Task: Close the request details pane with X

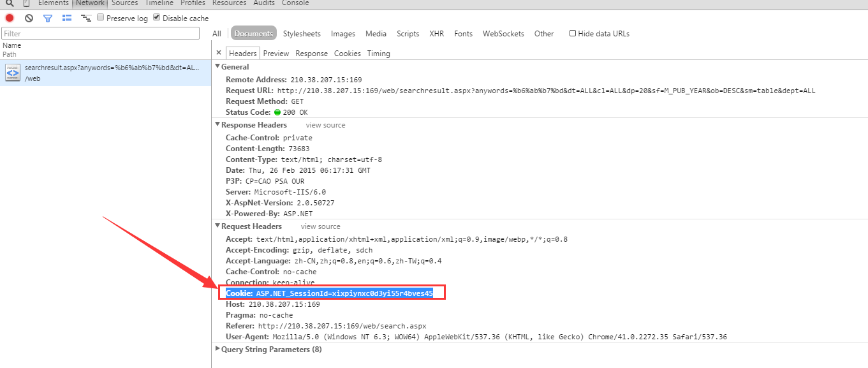Action: 219,53
